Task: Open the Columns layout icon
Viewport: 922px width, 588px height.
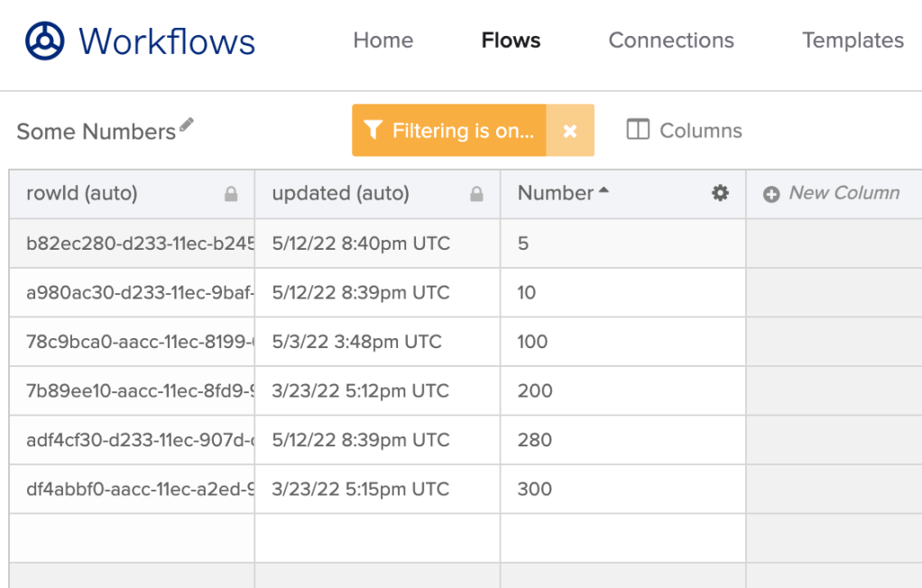Action: point(638,130)
